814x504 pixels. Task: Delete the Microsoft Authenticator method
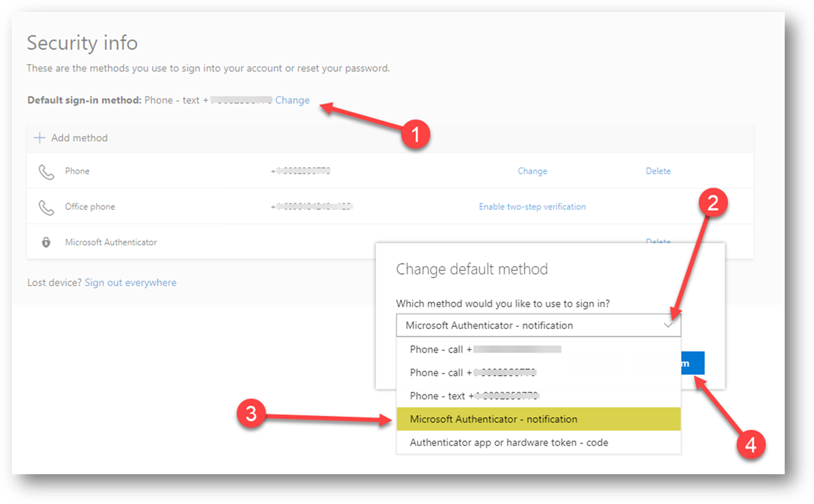pos(658,241)
